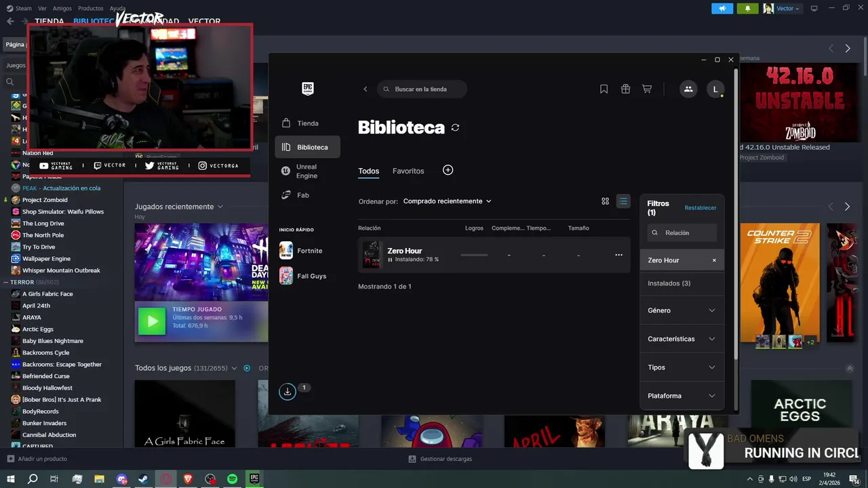Click the Zero Hour game thumbnail
868x488 pixels.
pyautogui.click(x=372, y=255)
